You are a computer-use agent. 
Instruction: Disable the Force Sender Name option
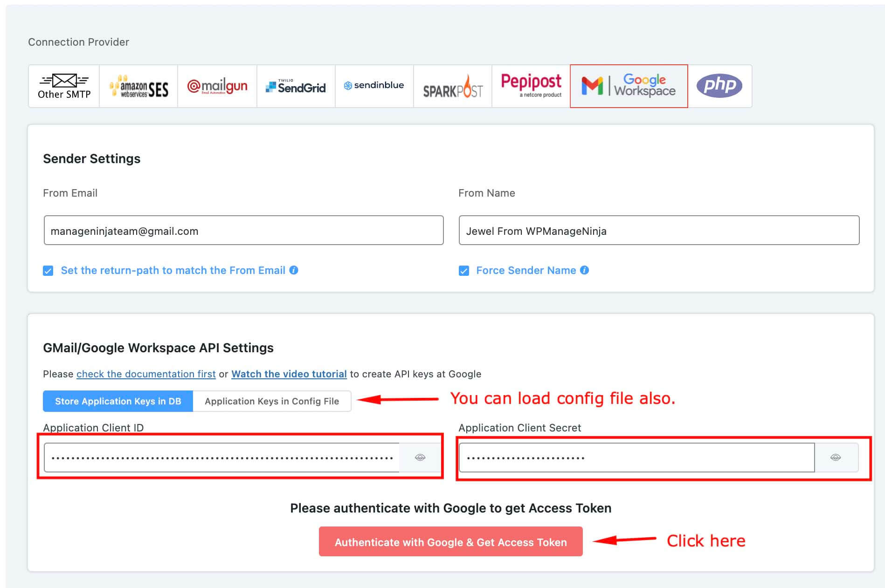point(464,270)
